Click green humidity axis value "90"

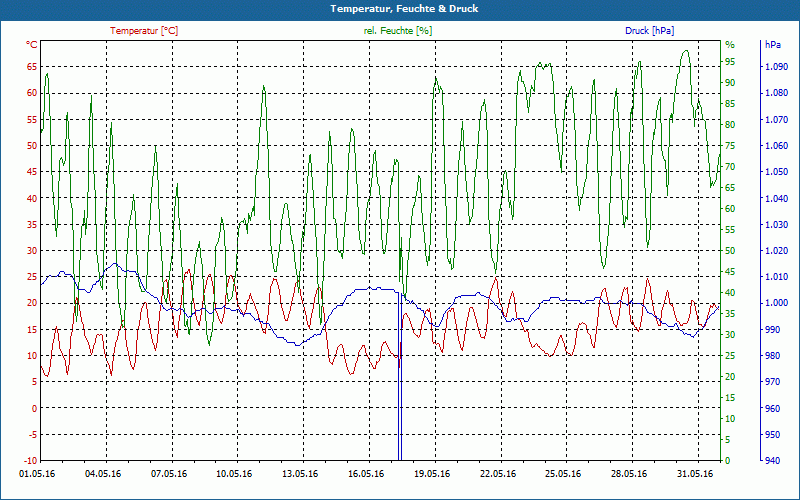tap(730, 83)
